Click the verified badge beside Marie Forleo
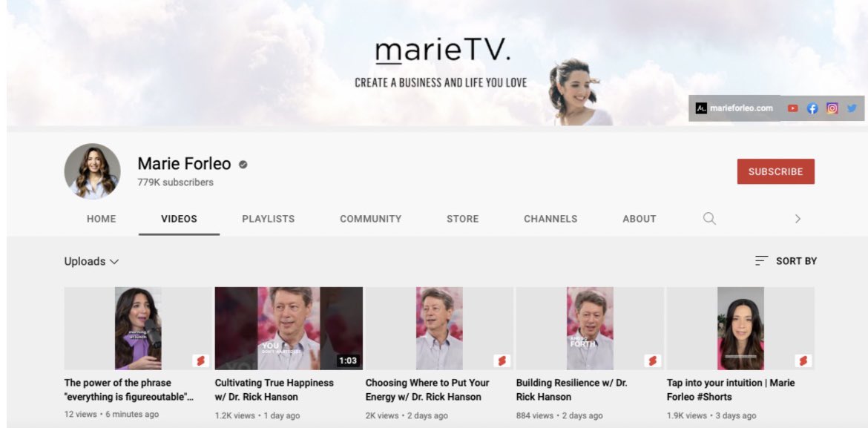The image size is (868, 428). coord(243,165)
